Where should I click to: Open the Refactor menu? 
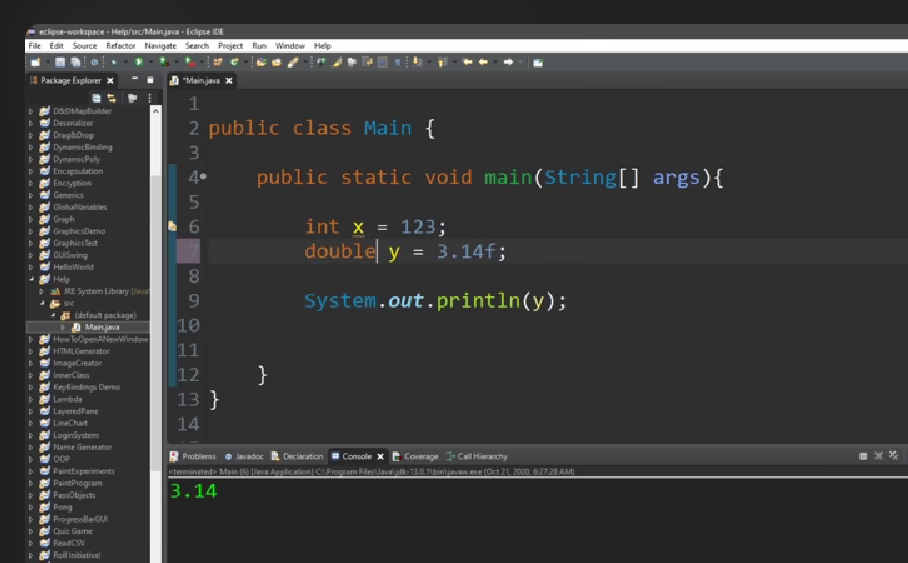tap(121, 46)
